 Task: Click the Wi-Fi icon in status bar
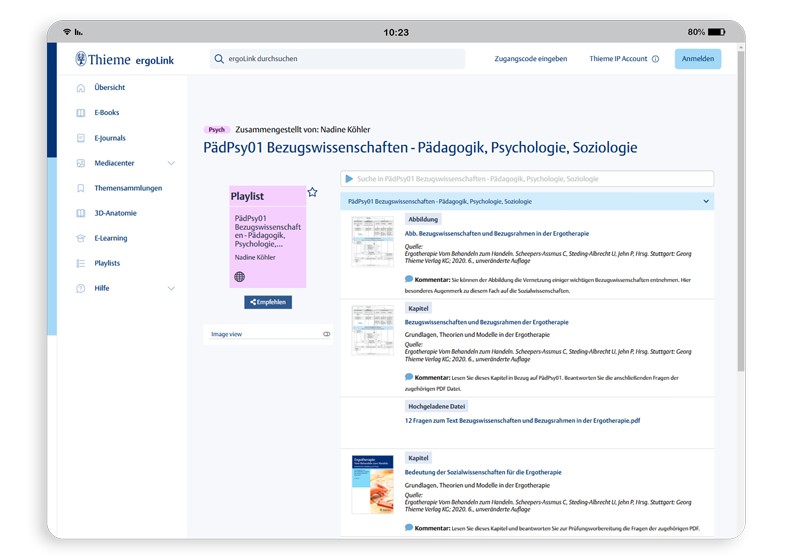[x=67, y=32]
